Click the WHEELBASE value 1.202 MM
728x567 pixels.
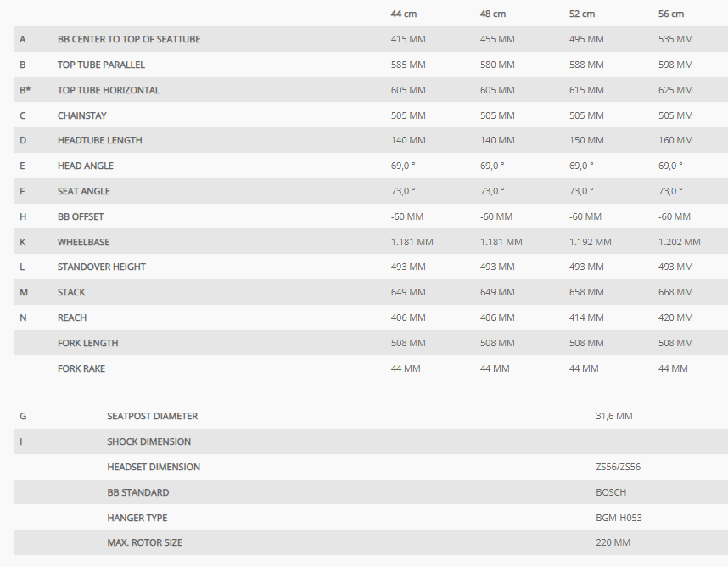pos(680,242)
